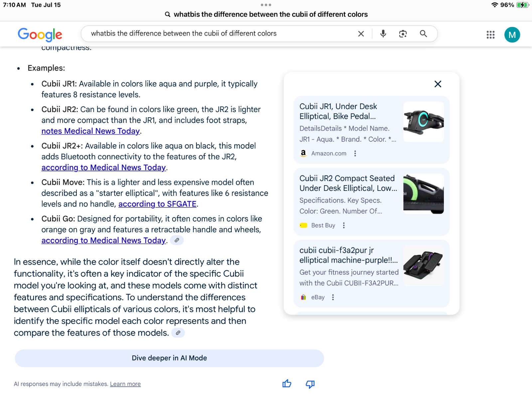Submit search with magnifier icon
The image size is (532, 399).
pos(423,34)
